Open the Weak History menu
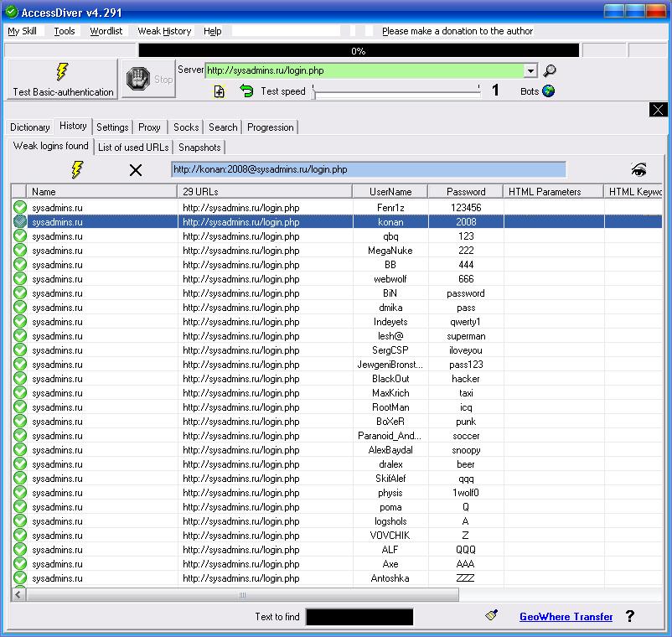This screenshot has height=637, width=672. pos(164,31)
